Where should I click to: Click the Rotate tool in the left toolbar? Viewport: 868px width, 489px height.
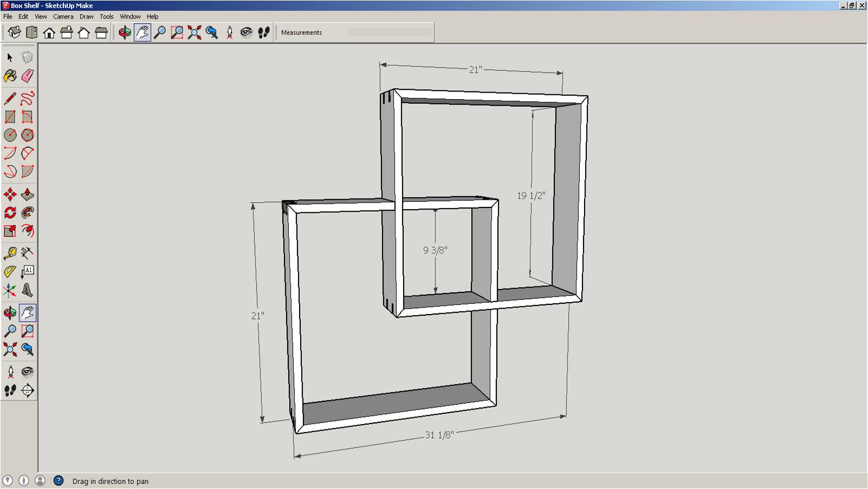10,213
